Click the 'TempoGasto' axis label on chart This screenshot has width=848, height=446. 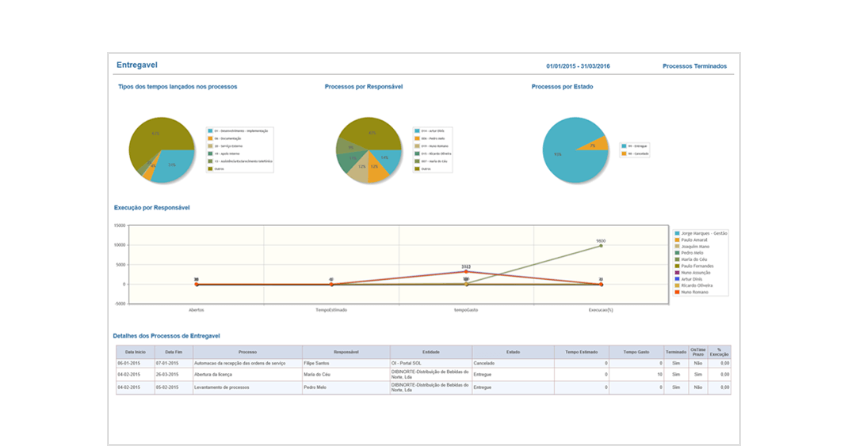click(x=465, y=309)
